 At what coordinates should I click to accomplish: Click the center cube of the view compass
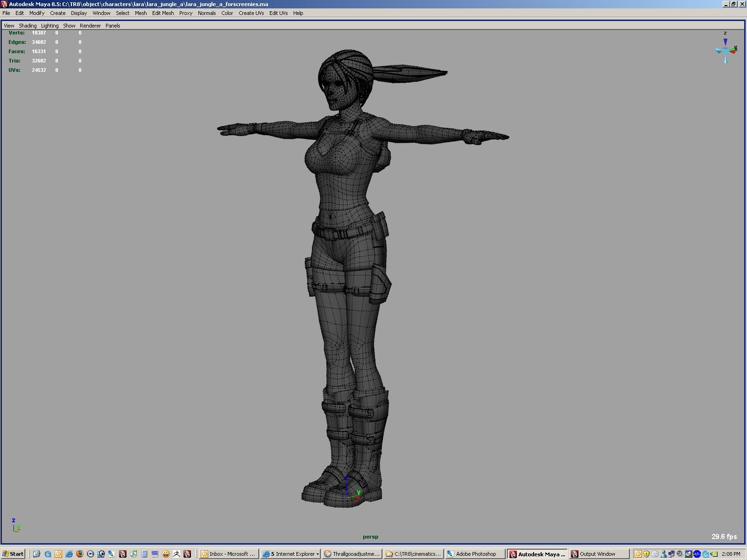pos(725,50)
